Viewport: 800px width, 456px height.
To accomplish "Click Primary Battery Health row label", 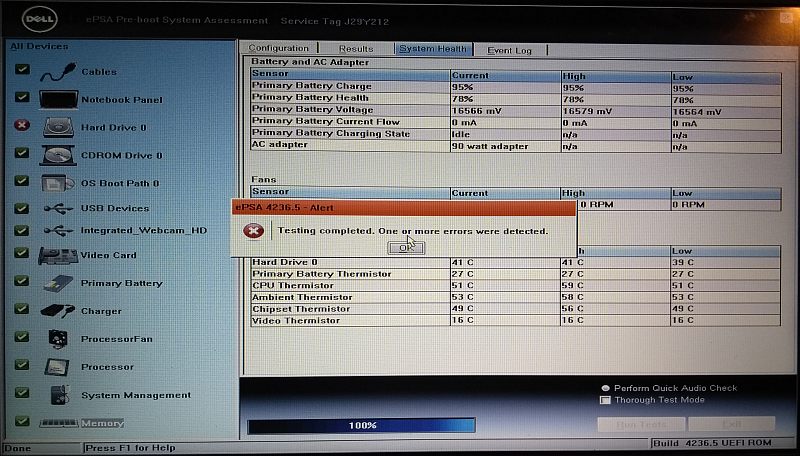I will click(x=310, y=97).
